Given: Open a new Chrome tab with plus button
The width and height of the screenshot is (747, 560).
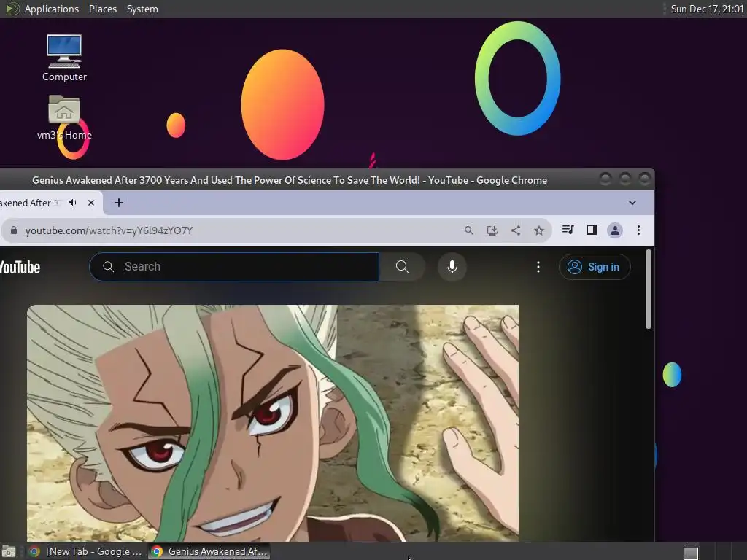Looking at the screenshot, I should [119, 203].
